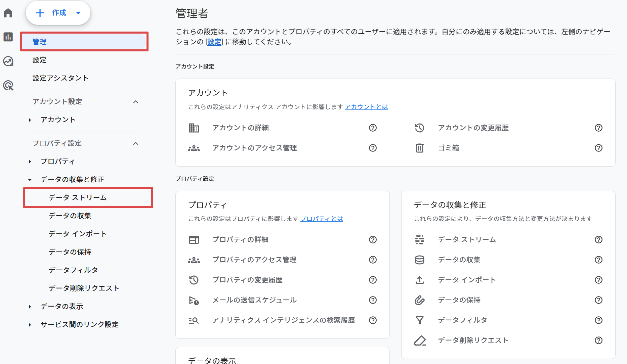Screen dimensions: 627x364
Task: Open ゴミ箱 in account card
Action: tap(449, 148)
